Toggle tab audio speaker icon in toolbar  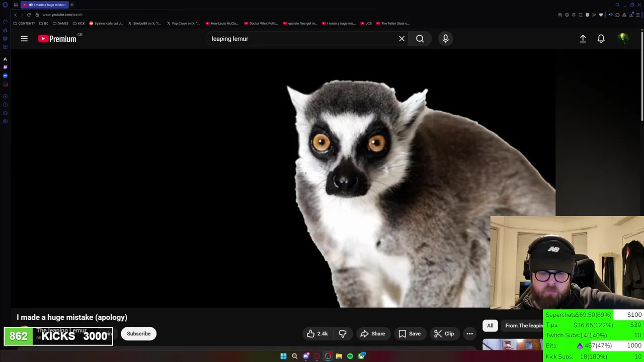pos(610,15)
